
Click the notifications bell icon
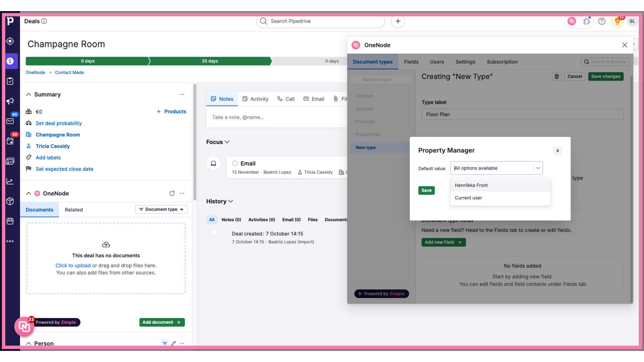618,21
